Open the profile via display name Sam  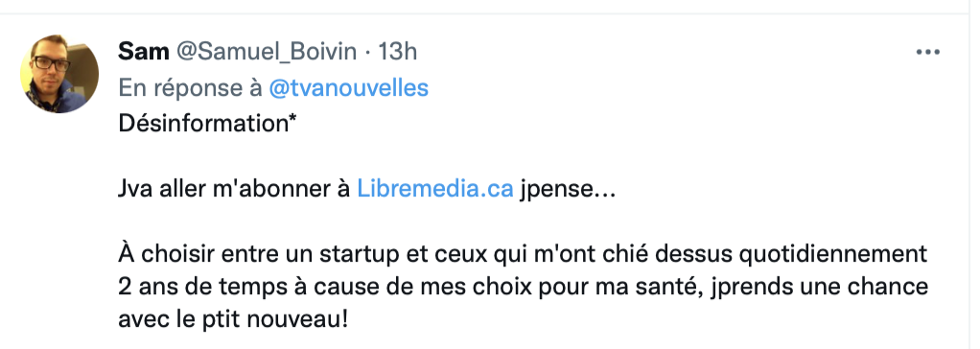click(x=143, y=51)
